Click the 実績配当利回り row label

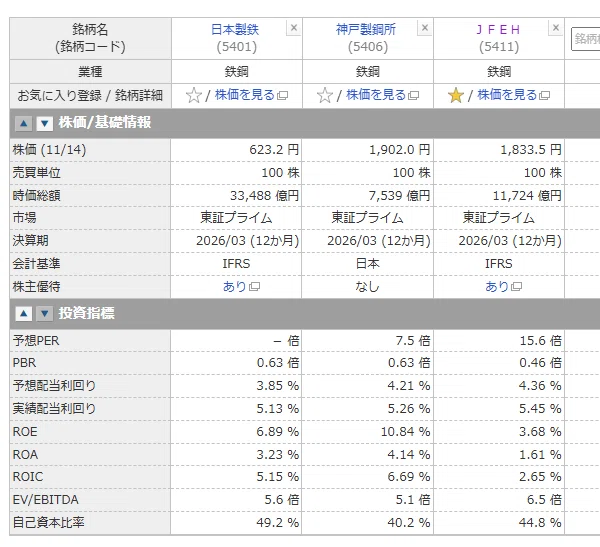(x=54, y=408)
